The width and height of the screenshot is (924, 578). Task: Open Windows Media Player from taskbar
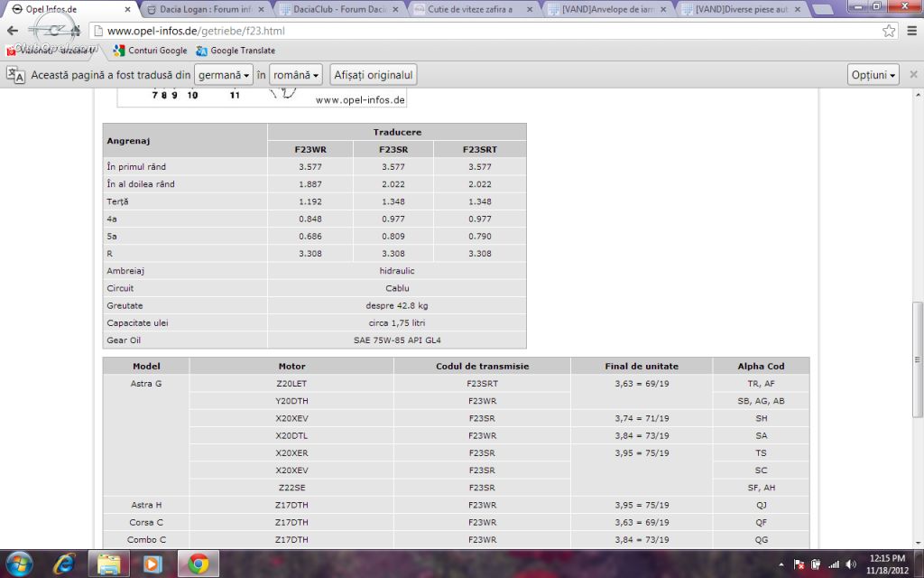click(152, 564)
